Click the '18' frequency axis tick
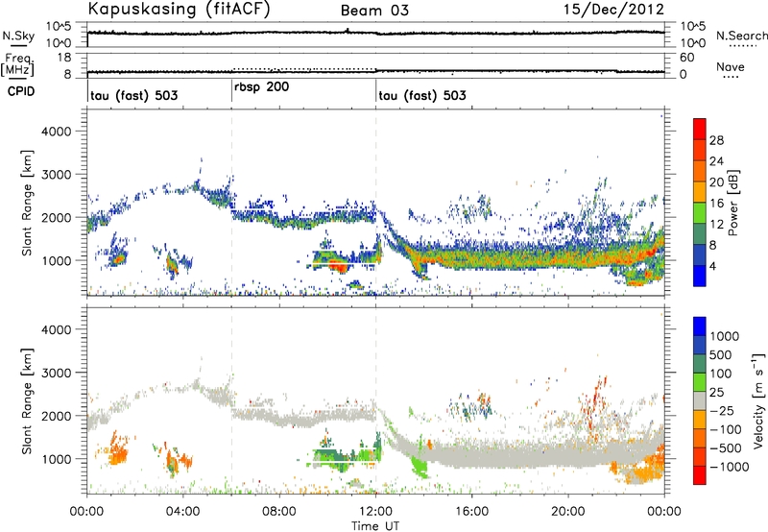This screenshot has width=768, height=532. 64,58
